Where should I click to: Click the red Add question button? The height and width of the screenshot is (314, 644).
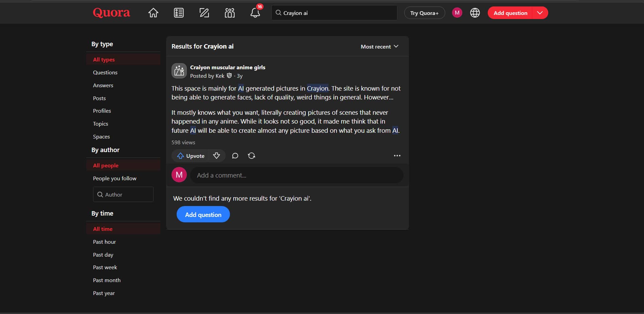point(510,13)
